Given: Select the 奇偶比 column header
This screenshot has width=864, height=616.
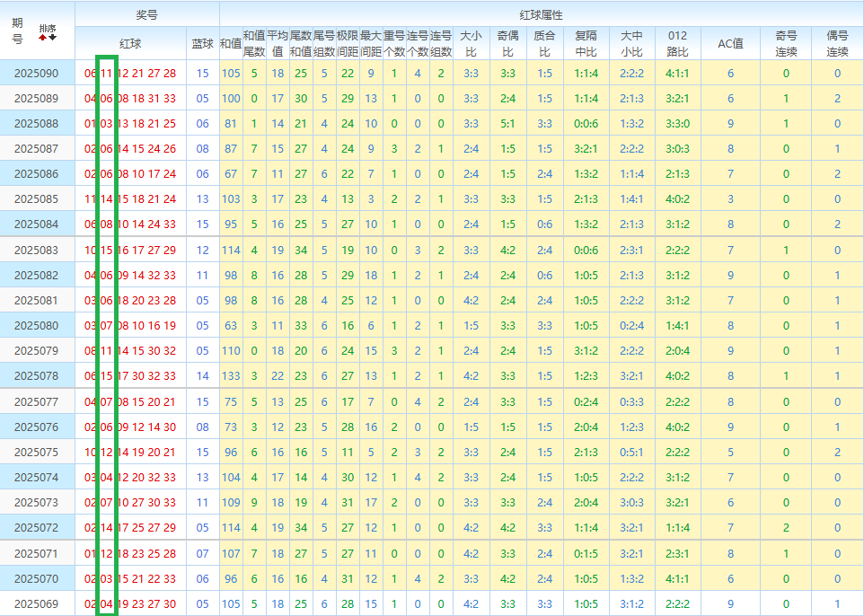Looking at the screenshot, I should coord(507,43).
